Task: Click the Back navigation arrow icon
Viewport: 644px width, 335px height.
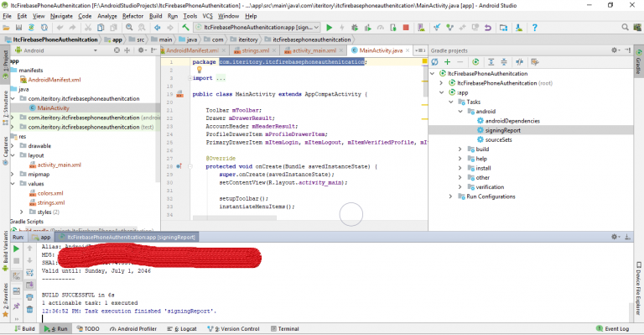Action: click(x=158, y=28)
